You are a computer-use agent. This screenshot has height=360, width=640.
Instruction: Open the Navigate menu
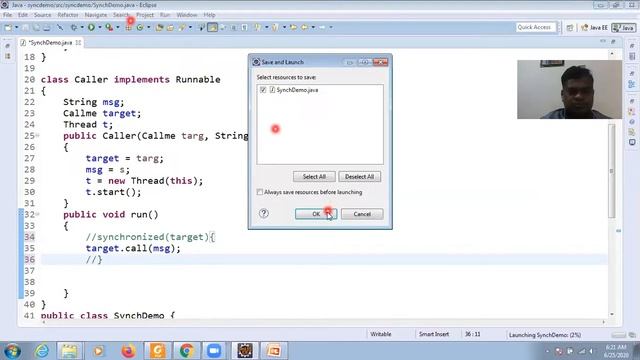[96, 15]
